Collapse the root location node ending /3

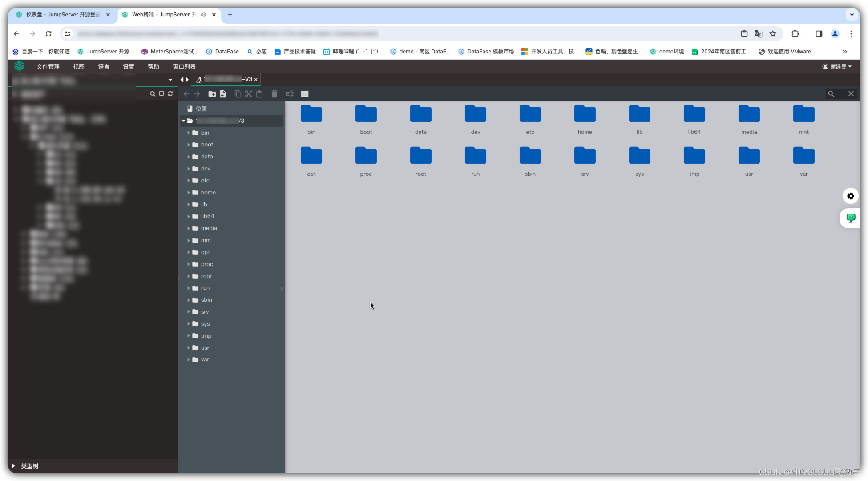point(183,121)
